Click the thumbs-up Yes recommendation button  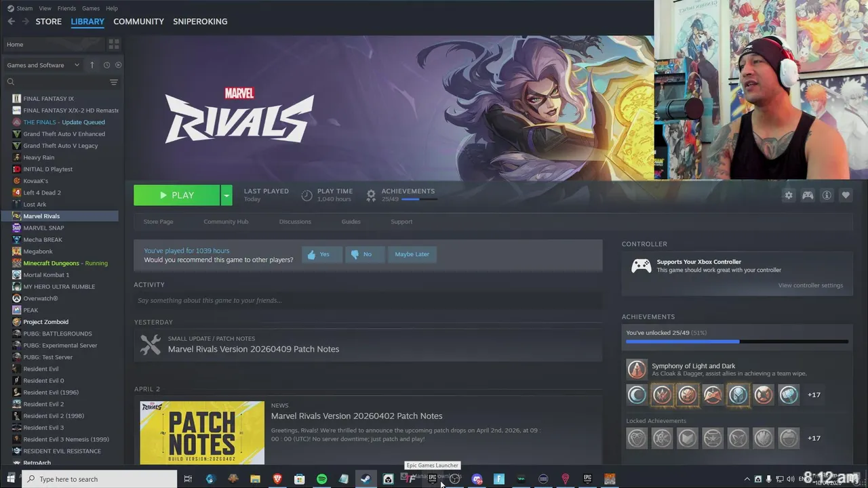[x=321, y=254]
